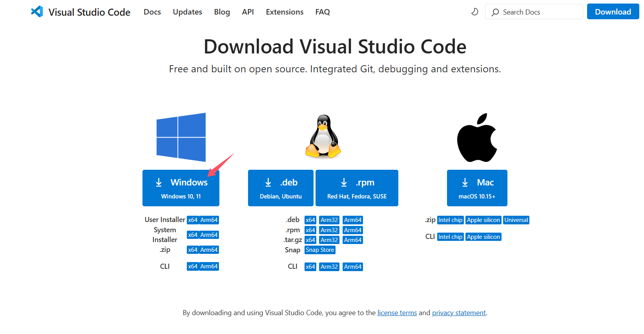The width and height of the screenshot is (644, 334).
Task: Download the .deb package for Debian, Ubuntu
Action: pos(281,188)
